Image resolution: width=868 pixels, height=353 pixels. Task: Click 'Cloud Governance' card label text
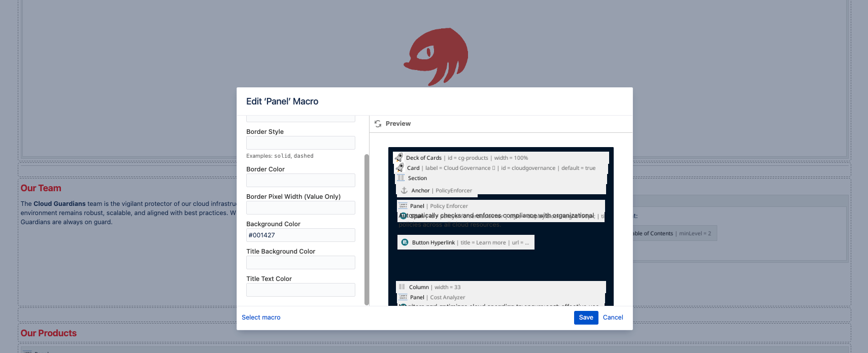[467, 168]
